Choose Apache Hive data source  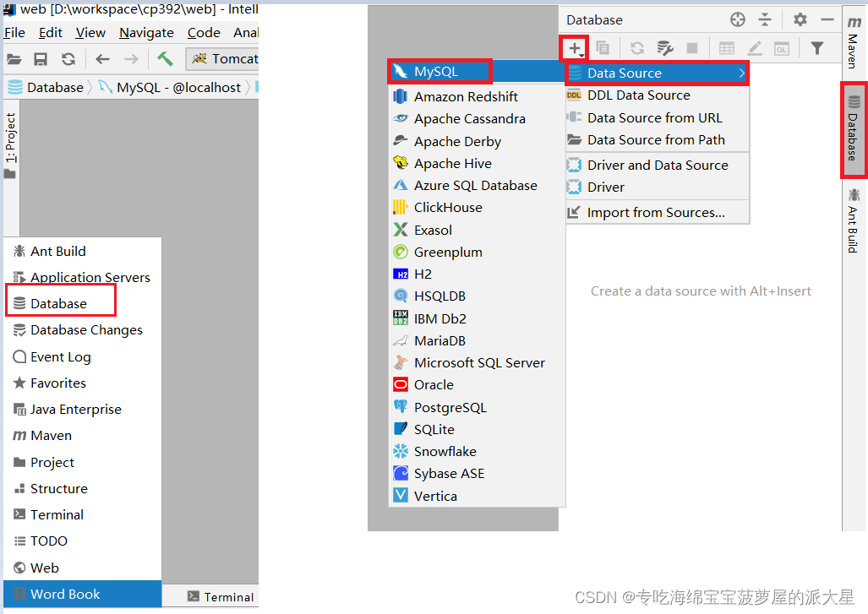[x=476, y=164]
